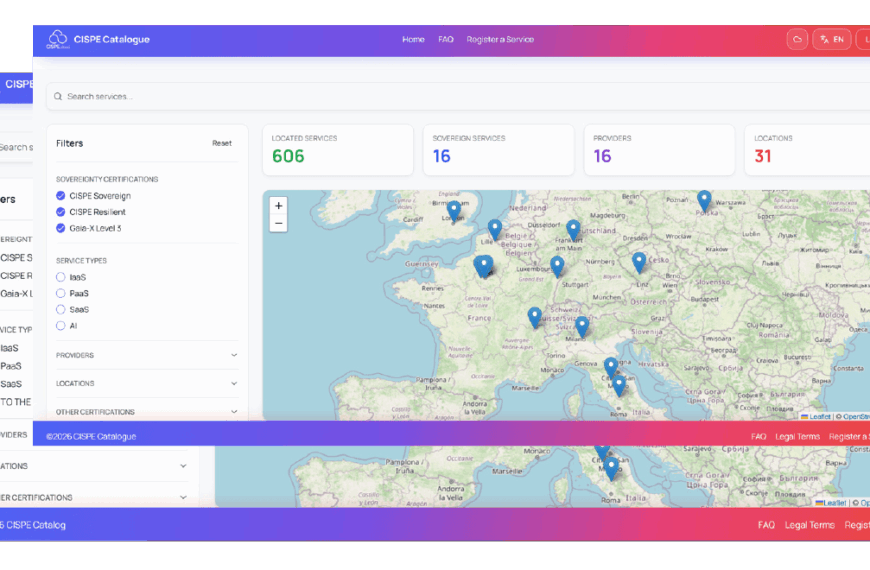Open FAQ link in front window footer
The width and height of the screenshot is (870, 570).
tap(758, 437)
